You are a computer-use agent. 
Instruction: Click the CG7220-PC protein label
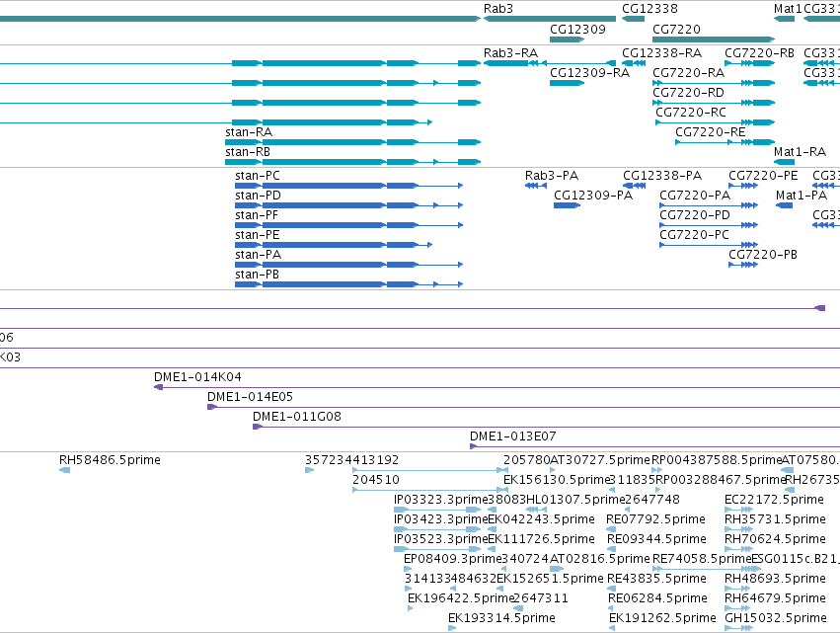[x=694, y=235]
